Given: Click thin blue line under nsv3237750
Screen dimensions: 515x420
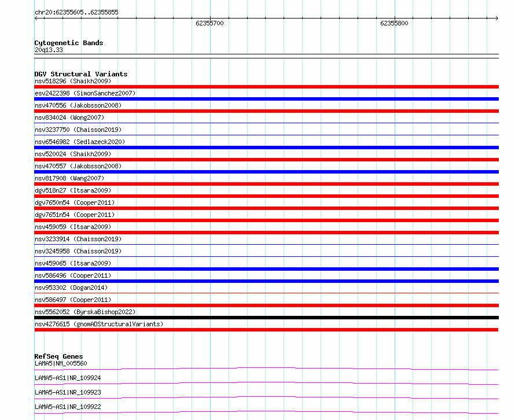Looking at the screenshot, I should click(266, 135).
